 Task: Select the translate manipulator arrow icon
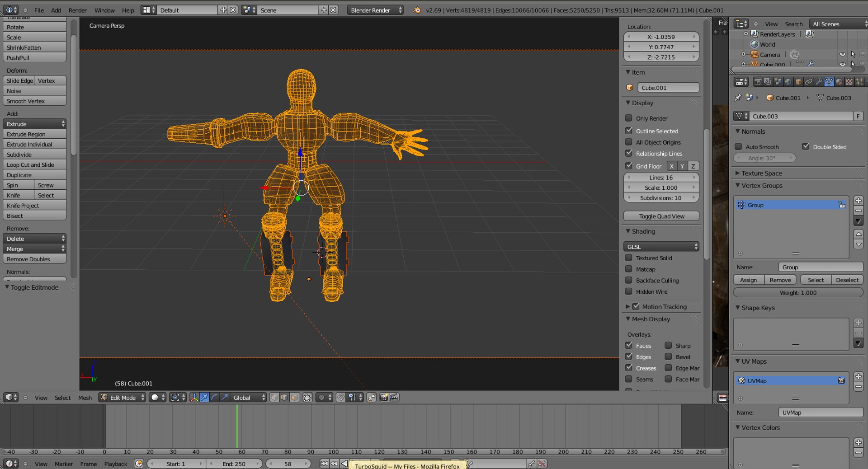point(204,398)
